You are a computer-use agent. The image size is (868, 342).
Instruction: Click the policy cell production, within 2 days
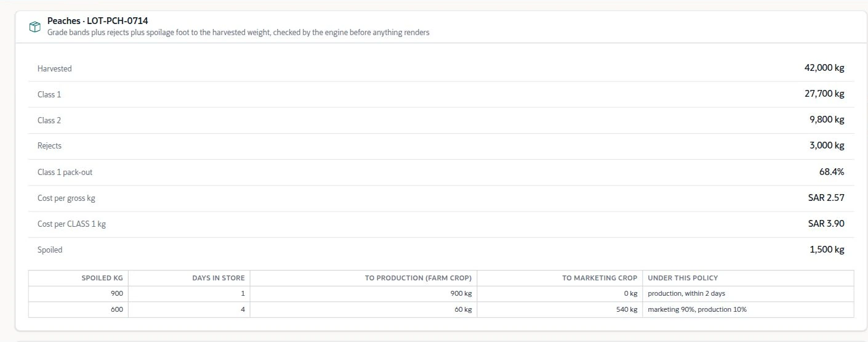(x=748, y=294)
